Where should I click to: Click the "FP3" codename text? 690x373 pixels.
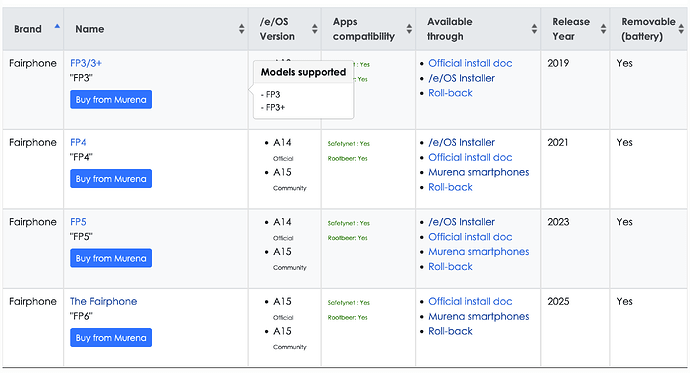[81, 78]
